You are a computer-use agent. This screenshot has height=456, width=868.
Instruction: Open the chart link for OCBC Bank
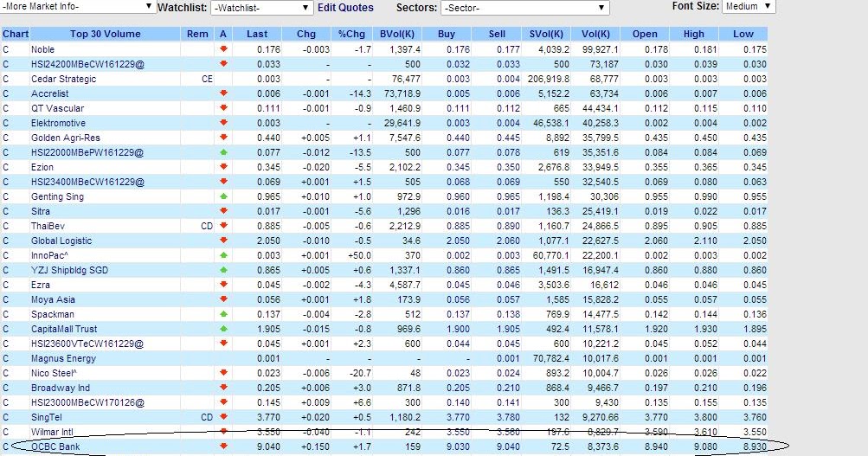click(5, 446)
